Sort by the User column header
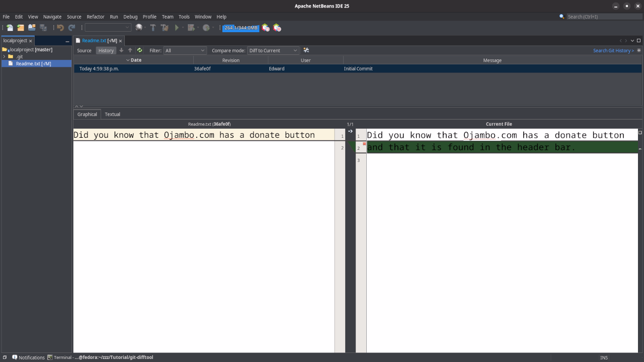This screenshot has width=644, height=362. tap(305, 60)
